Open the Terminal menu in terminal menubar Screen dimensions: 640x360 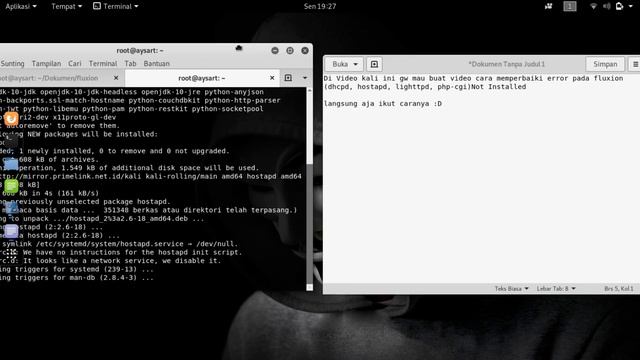coord(103,64)
